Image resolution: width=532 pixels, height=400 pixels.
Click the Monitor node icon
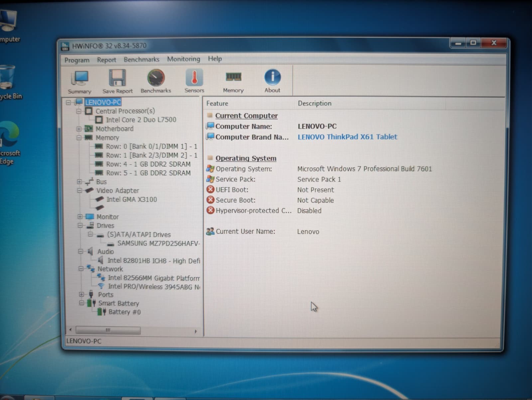pos(90,217)
